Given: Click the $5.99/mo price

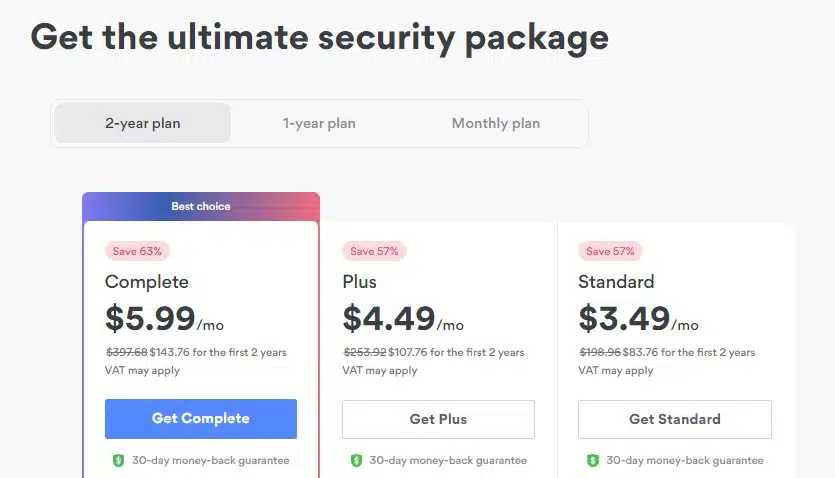Looking at the screenshot, I should [x=166, y=320].
